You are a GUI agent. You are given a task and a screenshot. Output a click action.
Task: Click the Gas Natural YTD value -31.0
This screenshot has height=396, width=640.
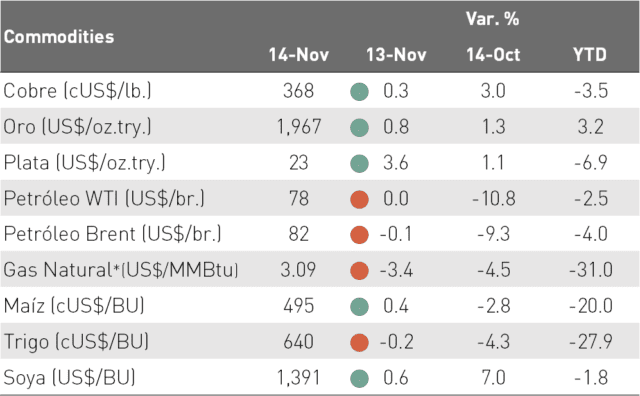point(591,270)
